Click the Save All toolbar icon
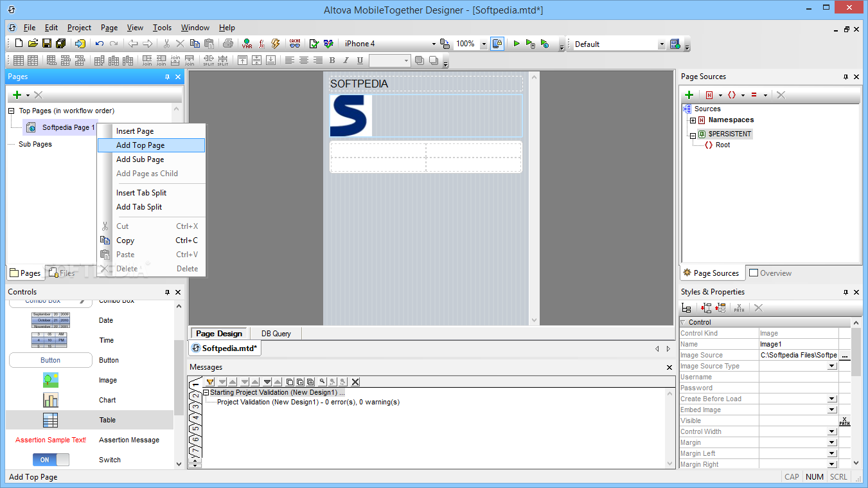 coord(61,44)
